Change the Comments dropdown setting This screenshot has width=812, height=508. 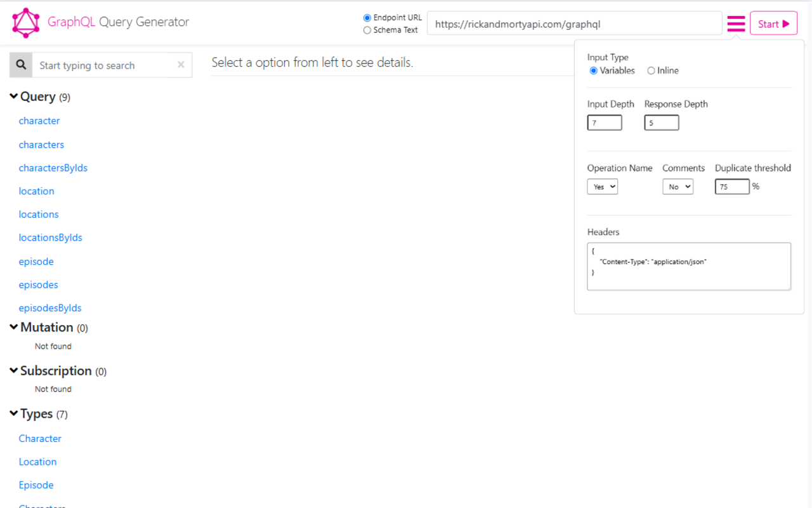[678, 186]
